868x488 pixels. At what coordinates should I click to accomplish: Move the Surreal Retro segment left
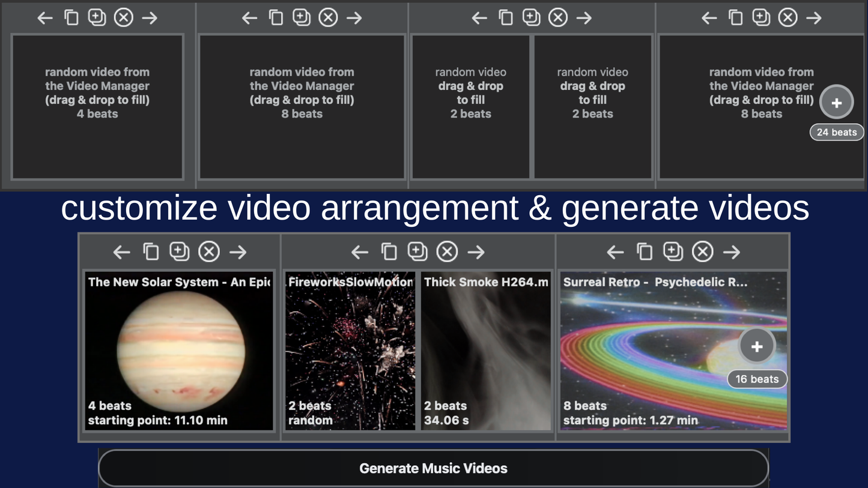pos(615,252)
